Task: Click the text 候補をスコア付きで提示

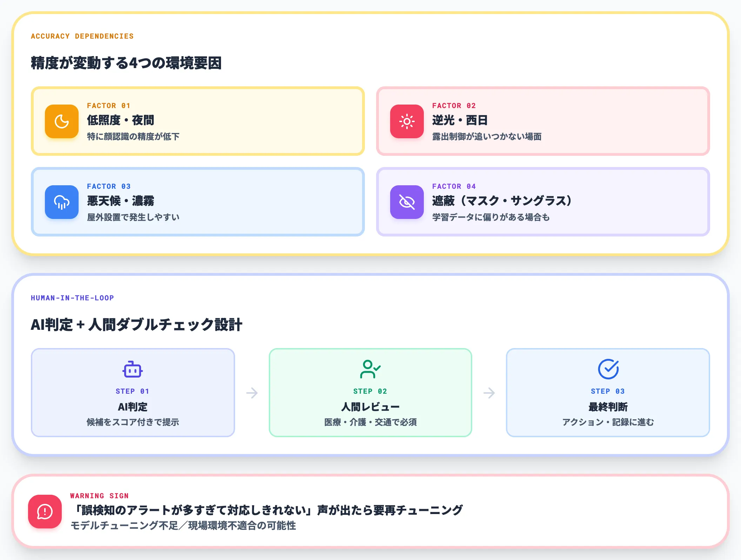Action: pos(133,422)
